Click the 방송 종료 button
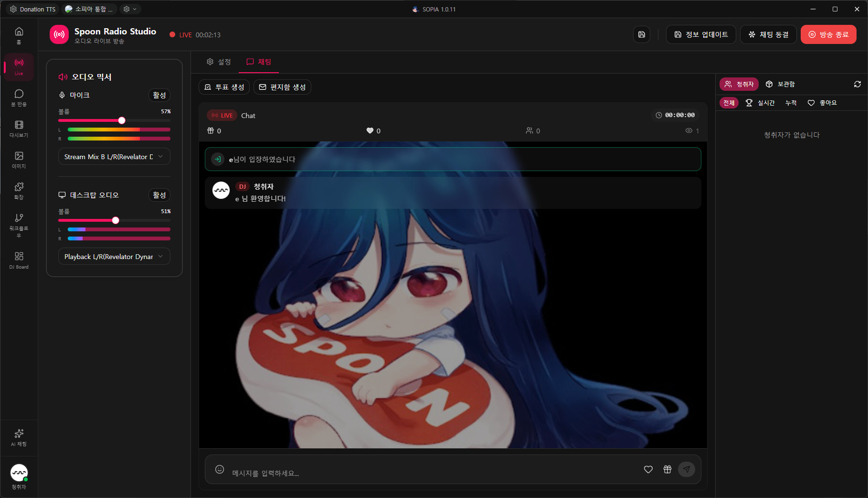868x498 pixels. (828, 34)
